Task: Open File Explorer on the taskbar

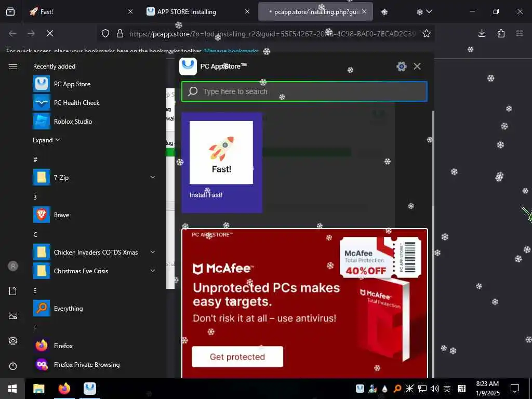Action: click(x=38, y=389)
